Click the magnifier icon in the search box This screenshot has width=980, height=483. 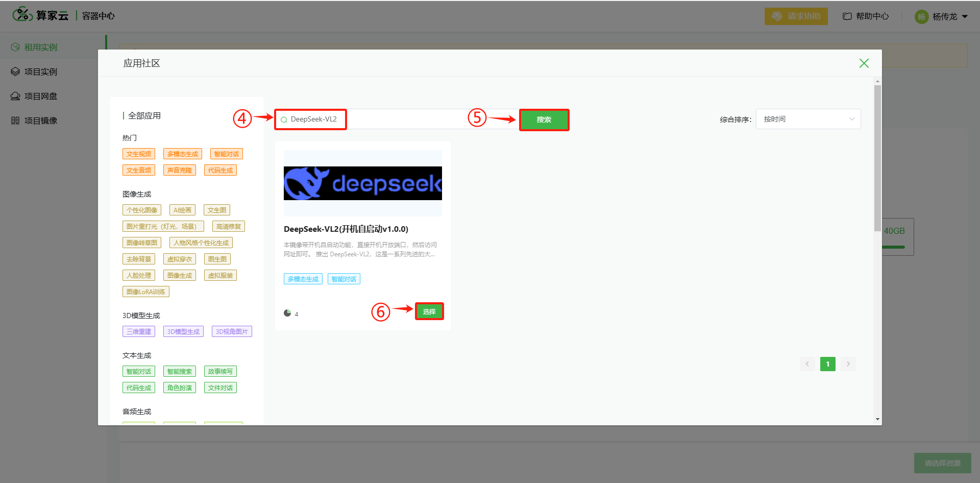click(x=284, y=120)
